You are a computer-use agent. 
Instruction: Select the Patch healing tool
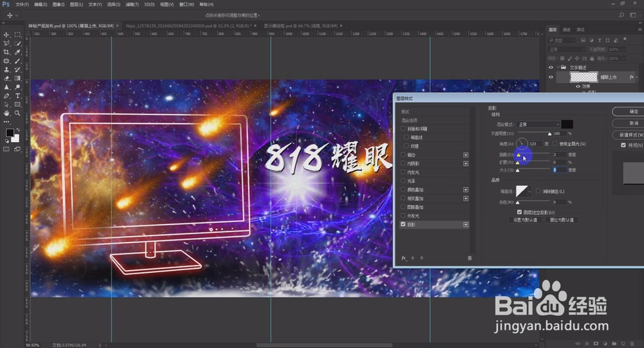[6, 60]
